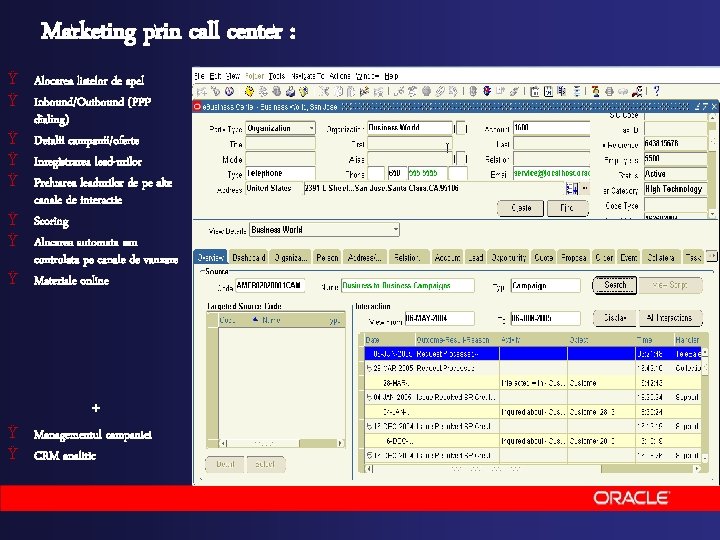Click the Find button
The image size is (720, 540).
point(567,208)
